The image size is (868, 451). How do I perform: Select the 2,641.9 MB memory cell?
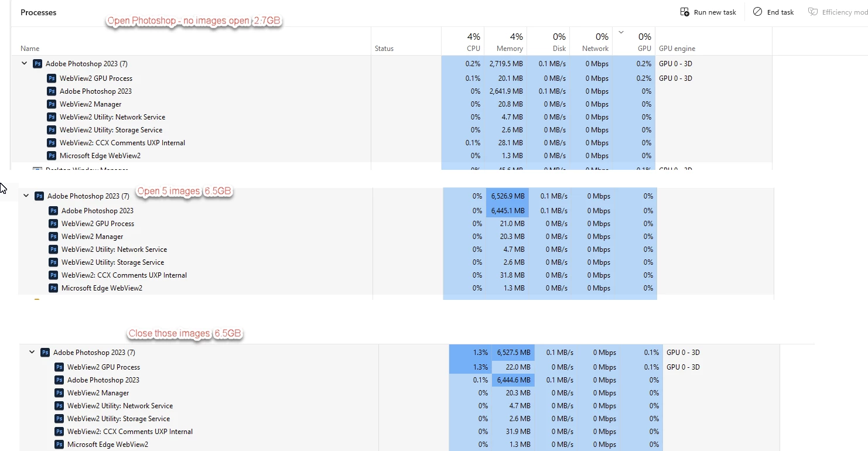pos(506,91)
